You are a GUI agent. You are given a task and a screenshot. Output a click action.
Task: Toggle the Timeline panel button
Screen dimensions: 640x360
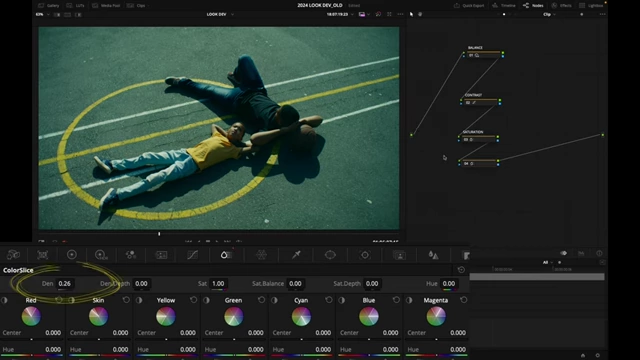pyautogui.click(x=504, y=6)
